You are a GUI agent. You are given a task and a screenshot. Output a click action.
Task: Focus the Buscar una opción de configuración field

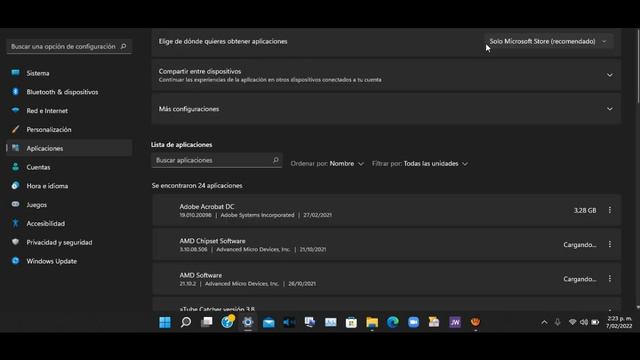[x=69, y=47]
